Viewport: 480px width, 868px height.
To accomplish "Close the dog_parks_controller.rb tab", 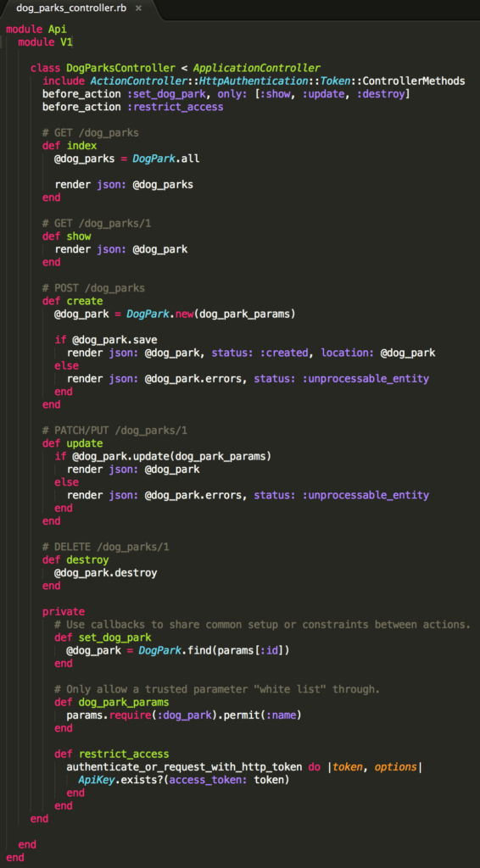I will [x=138, y=8].
